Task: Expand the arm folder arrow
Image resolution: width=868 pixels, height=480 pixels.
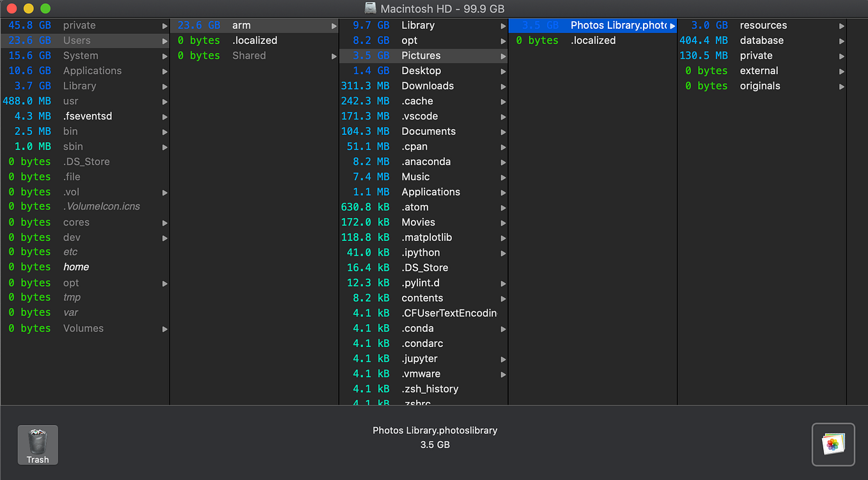Action: point(334,26)
